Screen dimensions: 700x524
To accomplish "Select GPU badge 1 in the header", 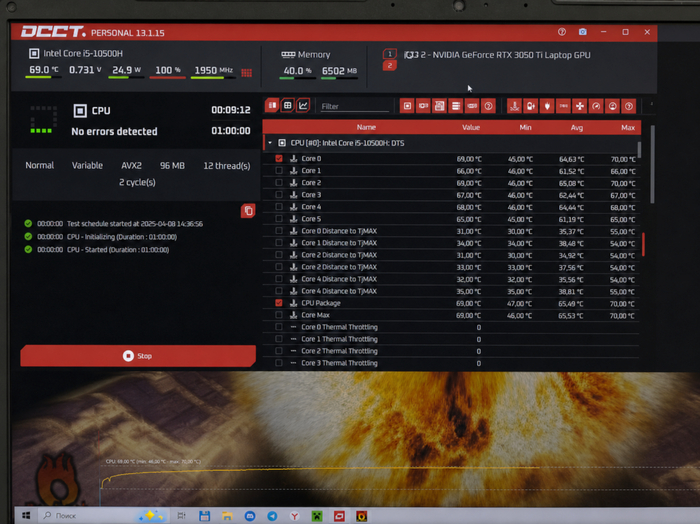I will (x=390, y=54).
